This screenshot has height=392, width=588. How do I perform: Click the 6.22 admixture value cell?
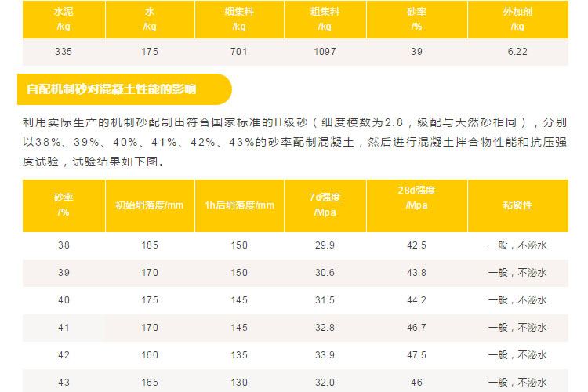pos(517,52)
